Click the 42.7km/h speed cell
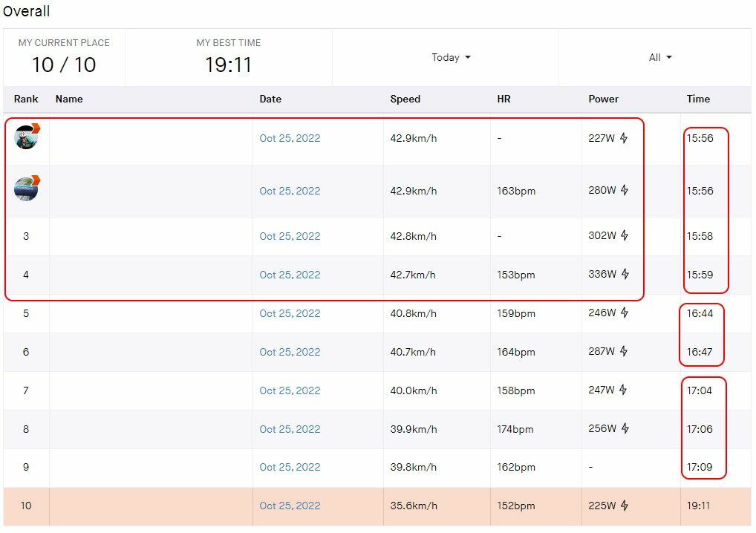The image size is (756, 533). click(413, 275)
